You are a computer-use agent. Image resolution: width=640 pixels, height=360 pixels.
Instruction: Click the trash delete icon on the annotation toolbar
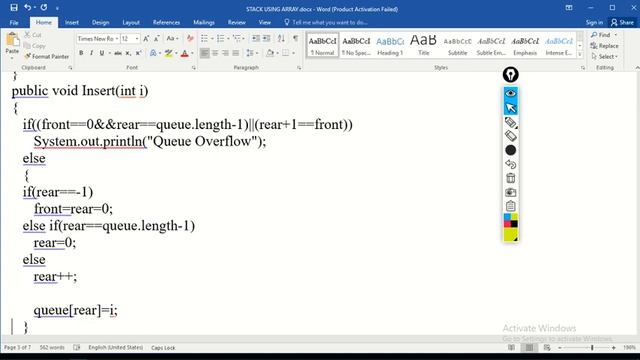(511, 178)
